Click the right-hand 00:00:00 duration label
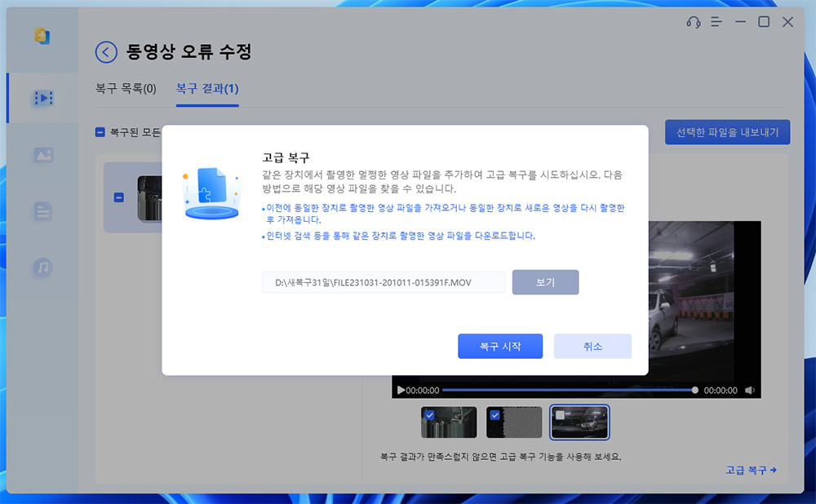The height and width of the screenshot is (504, 816). coord(721,390)
